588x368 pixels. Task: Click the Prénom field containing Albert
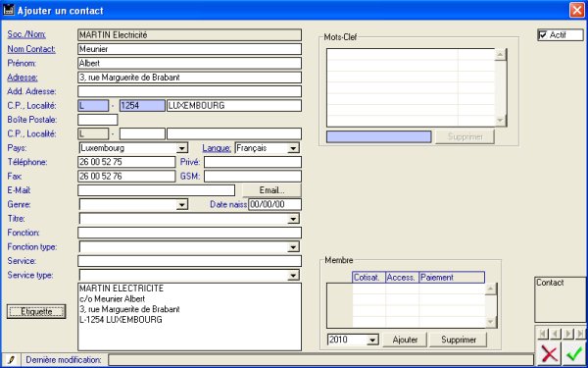190,63
